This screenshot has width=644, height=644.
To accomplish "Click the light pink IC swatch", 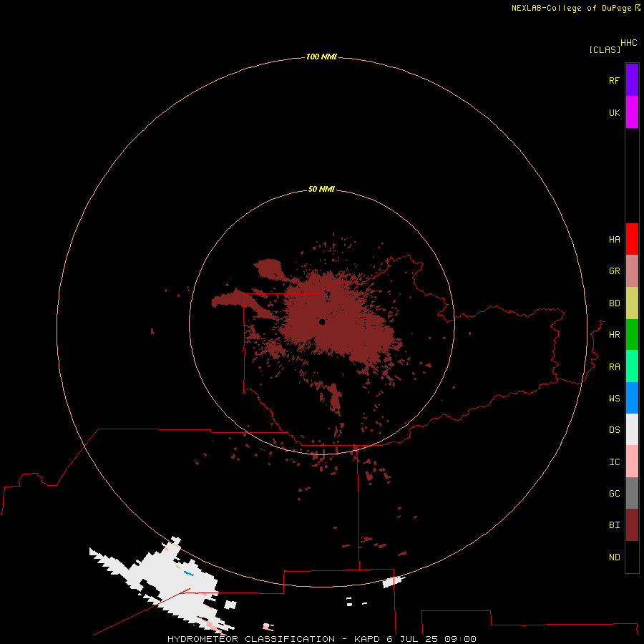I will [632, 462].
